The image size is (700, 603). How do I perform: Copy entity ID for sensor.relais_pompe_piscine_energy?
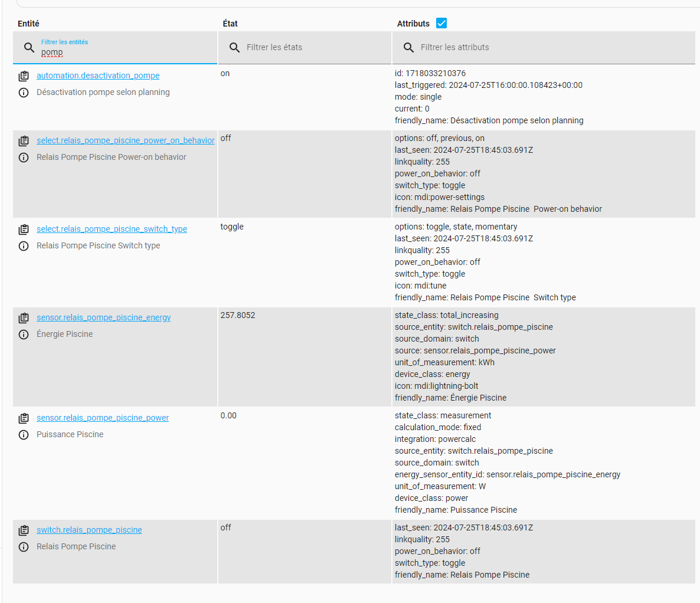click(x=24, y=318)
